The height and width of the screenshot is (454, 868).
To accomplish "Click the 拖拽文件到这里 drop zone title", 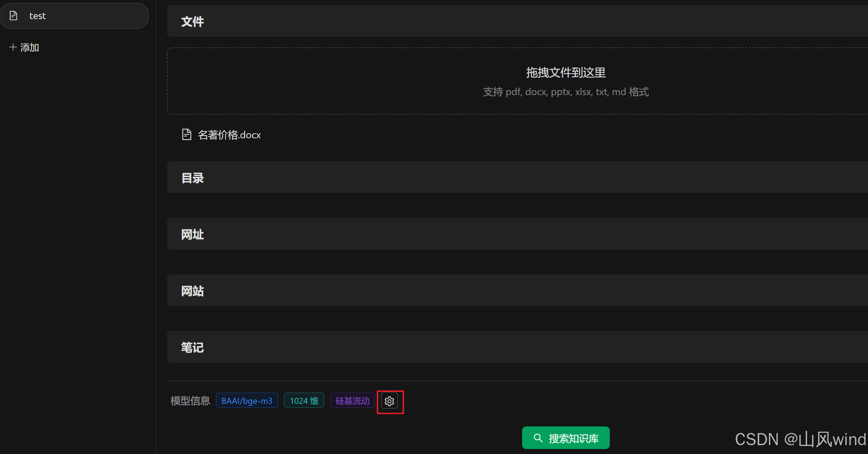I will [566, 72].
